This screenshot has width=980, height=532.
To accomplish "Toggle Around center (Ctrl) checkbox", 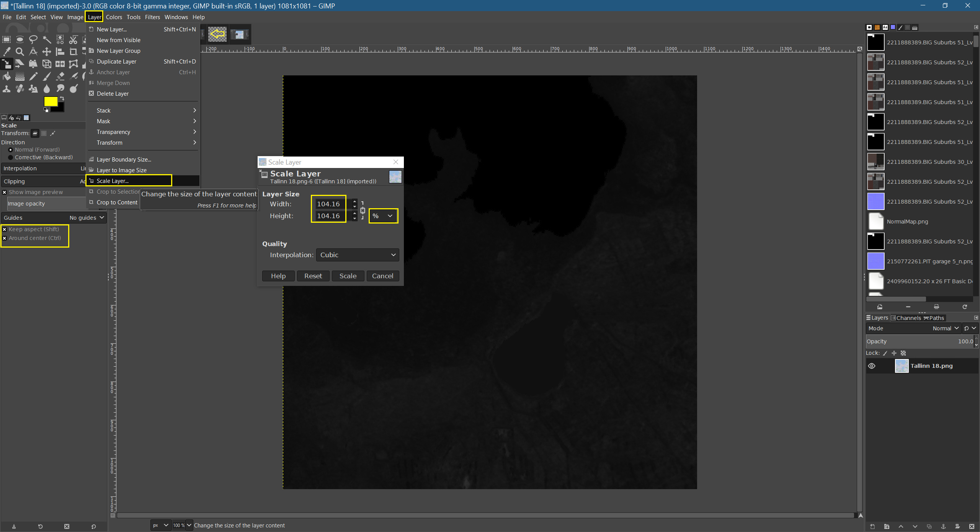I will tap(5, 238).
